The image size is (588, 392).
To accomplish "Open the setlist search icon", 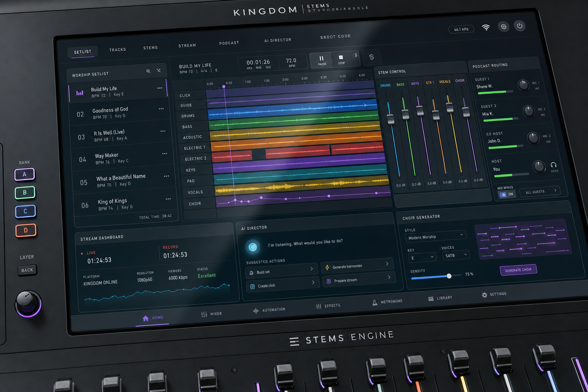I will pos(148,71).
